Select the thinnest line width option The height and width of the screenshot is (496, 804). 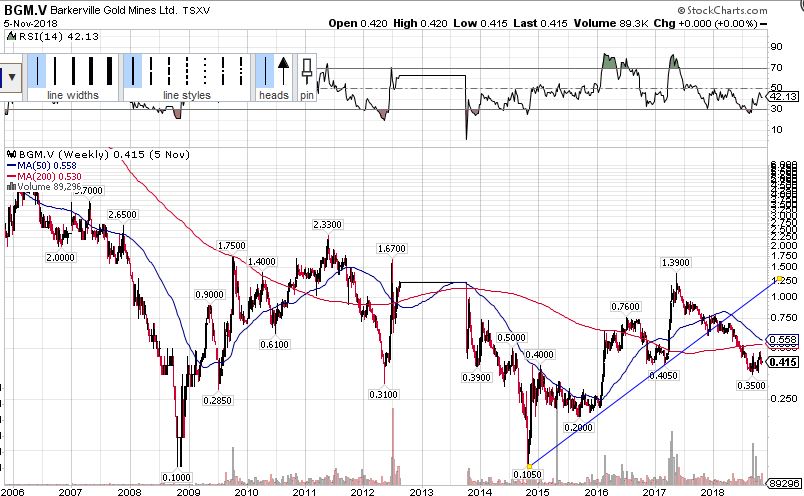click(x=37, y=71)
